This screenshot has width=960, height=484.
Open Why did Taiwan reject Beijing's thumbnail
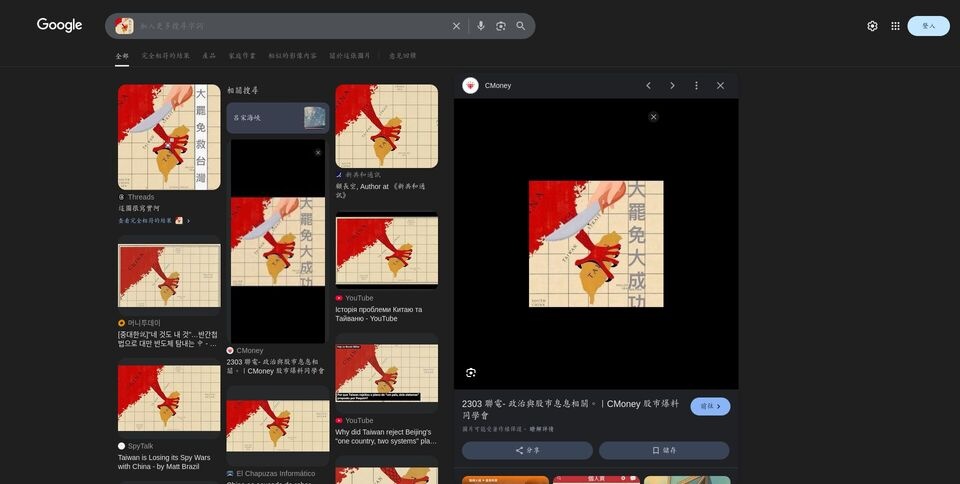coord(386,373)
